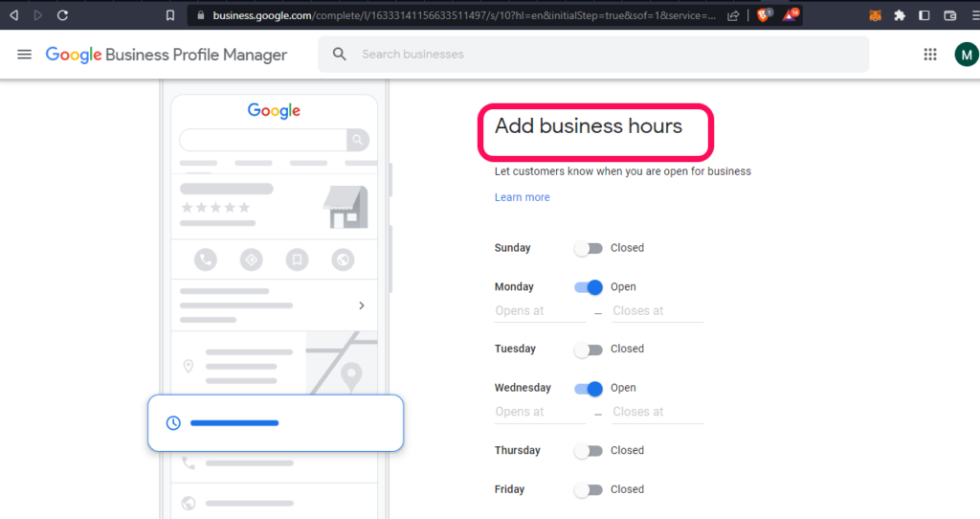
Task: Click the Sunday label
Action: [513, 248]
